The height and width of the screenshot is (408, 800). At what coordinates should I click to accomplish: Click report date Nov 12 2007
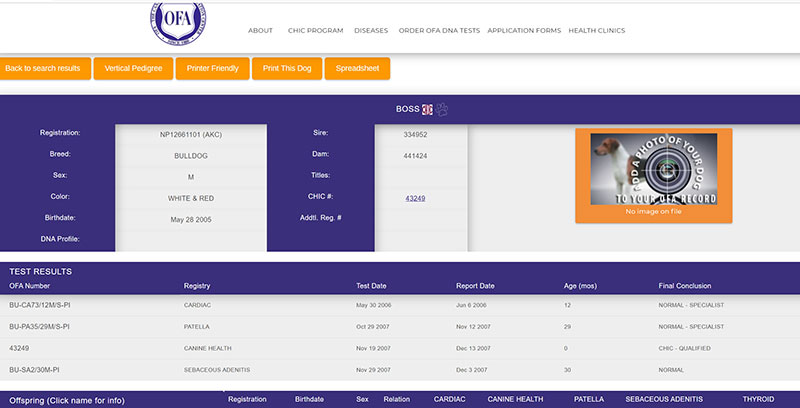click(473, 326)
